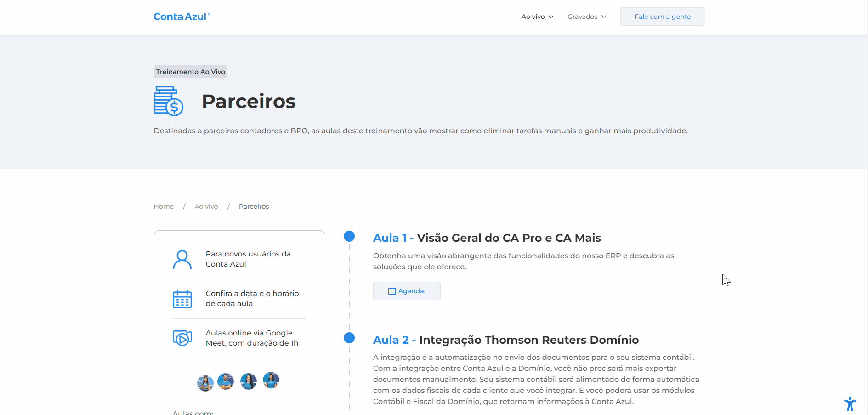This screenshot has height=415, width=868.
Task: Select the third instructor avatar
Action: point(249,381)
